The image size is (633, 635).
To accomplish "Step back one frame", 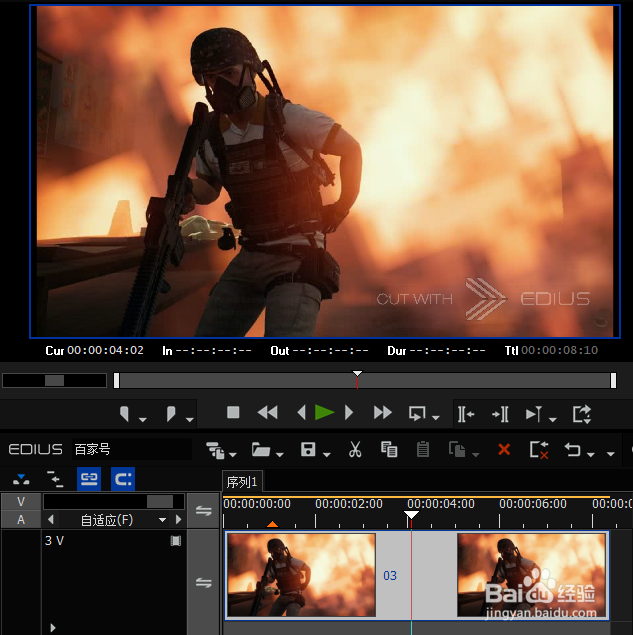I will point(301,413).
